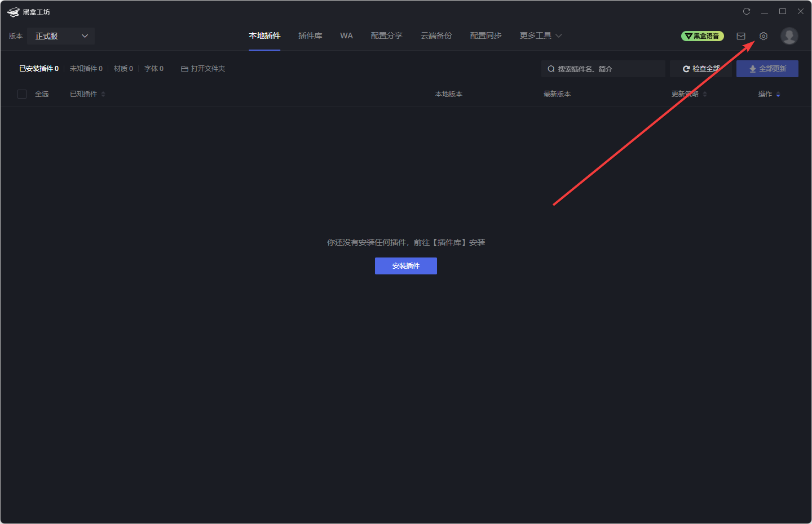The height and width of the screenshot is (524, 812).
Task: Click the 全部更新 button
Action: click(x=767, y=69)
